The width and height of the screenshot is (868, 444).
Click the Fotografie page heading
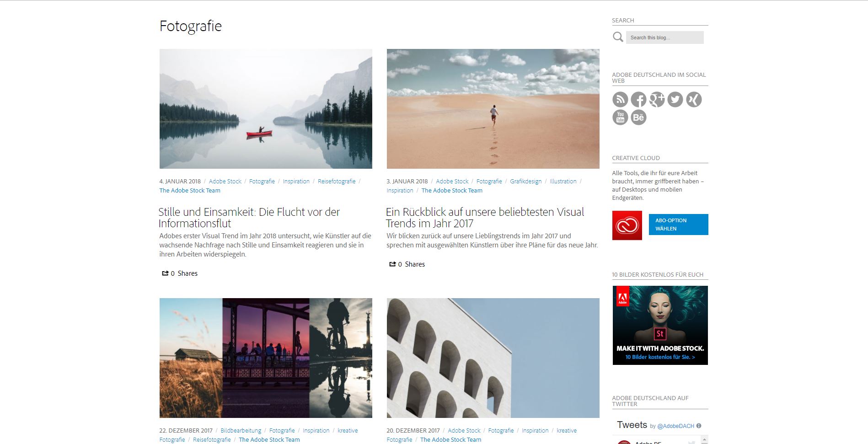(x=191, y=26)
